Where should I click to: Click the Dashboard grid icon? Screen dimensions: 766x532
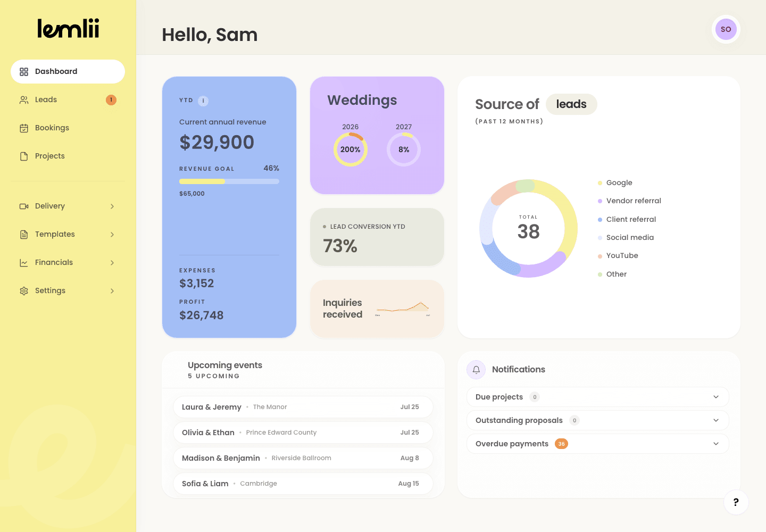[24, 72]
